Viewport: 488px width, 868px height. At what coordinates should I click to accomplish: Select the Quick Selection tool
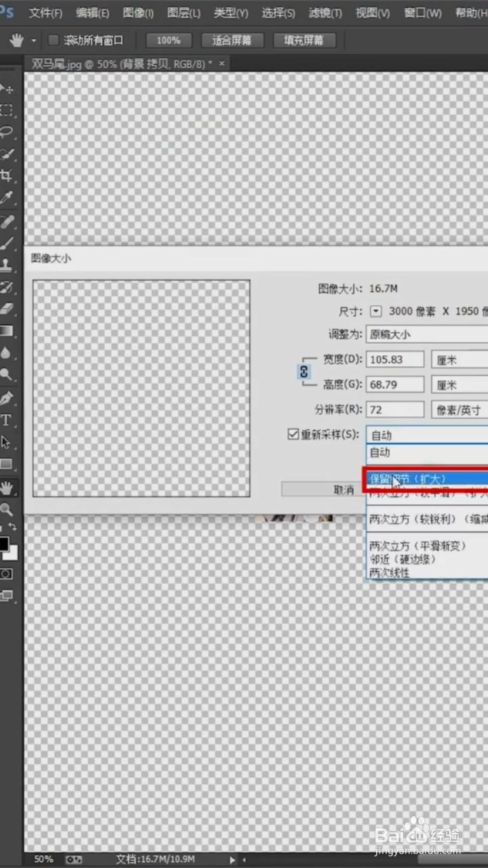(6, 154)
